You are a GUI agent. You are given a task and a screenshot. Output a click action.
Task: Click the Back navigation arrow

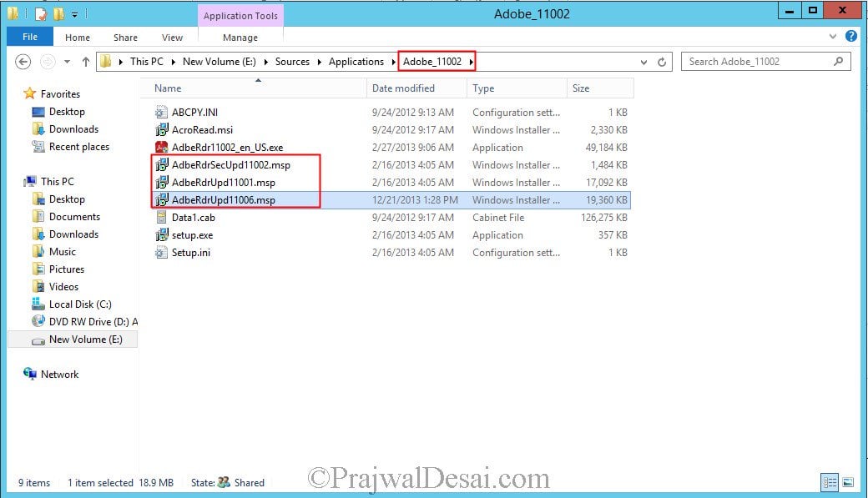[x=23, y=62]
